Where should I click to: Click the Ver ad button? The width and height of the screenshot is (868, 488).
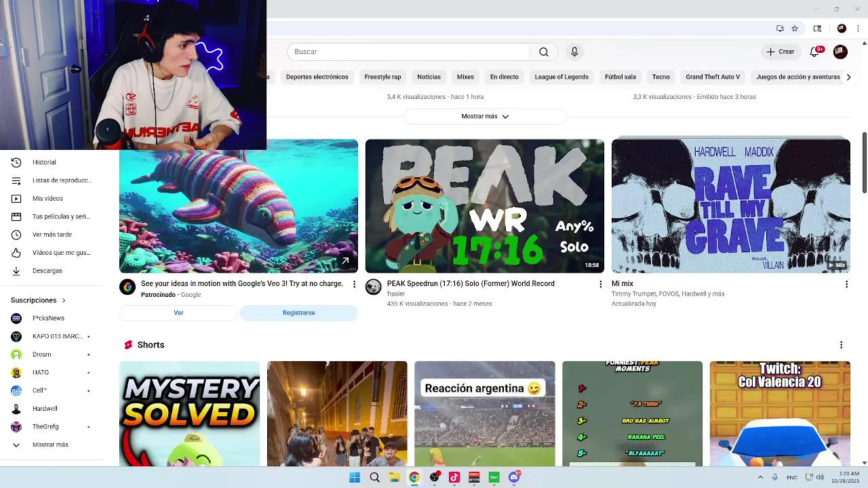tap(178, 312)
